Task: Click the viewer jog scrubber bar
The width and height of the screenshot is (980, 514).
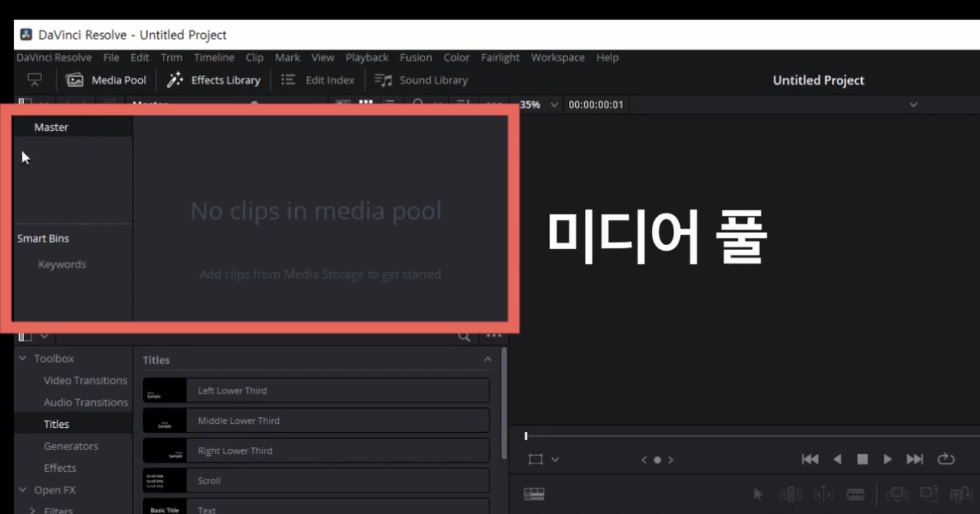Action: pos(752,436)
